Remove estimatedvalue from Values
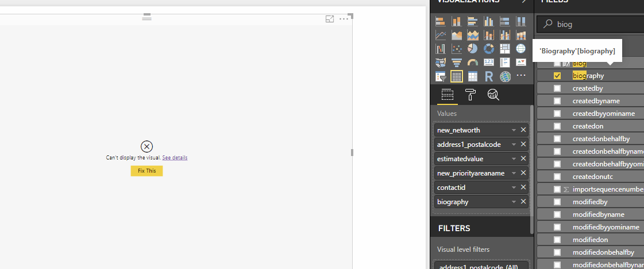Image resolution: width=644 pixels, height=269 pixels. [x=523, y=159]
